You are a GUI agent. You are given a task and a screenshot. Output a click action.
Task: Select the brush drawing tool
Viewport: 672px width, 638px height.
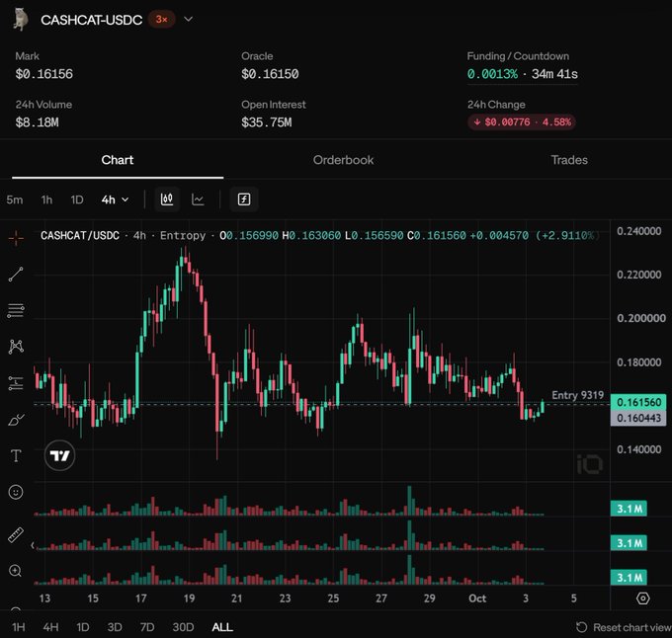pos(16,420)
